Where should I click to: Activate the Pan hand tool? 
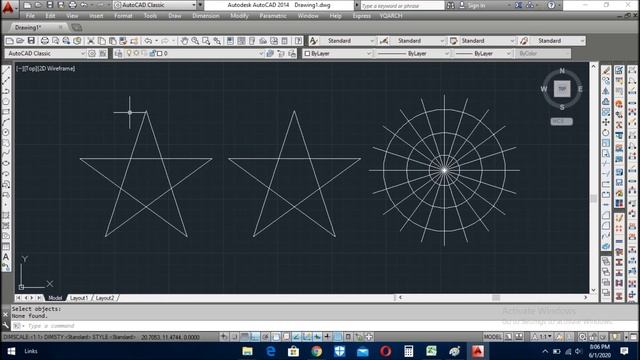tap(184, 41)
